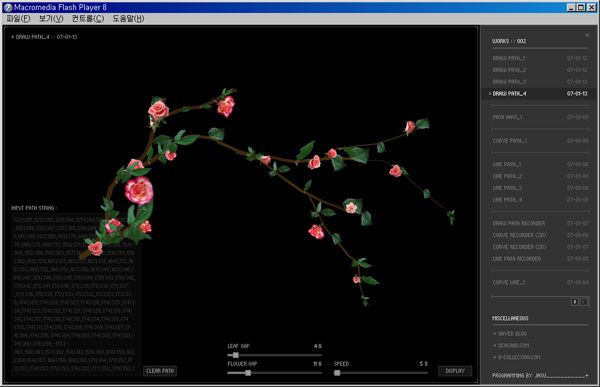
Task: Maximize the Flash Player window
Action: 581,7
